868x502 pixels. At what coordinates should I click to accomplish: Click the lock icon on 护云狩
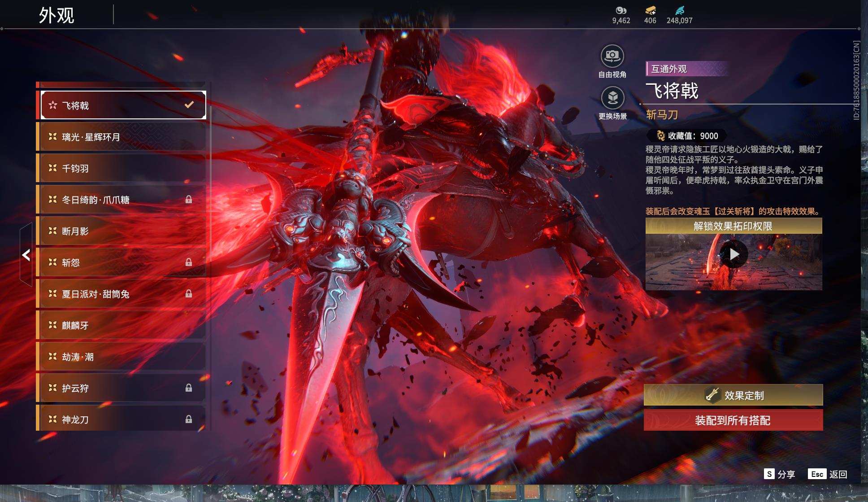pyautogui.click(x=189, y=388)
